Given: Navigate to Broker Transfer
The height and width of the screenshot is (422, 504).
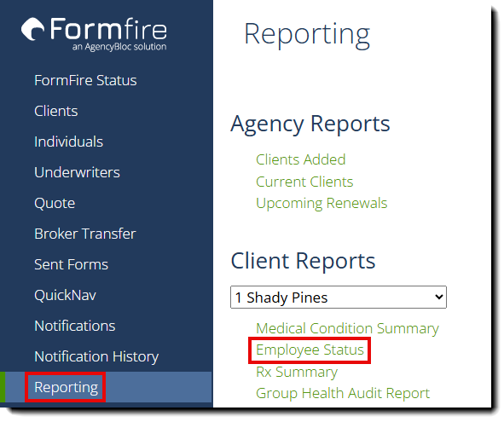Looking at the screenshot, I should [x=85, y=234].
